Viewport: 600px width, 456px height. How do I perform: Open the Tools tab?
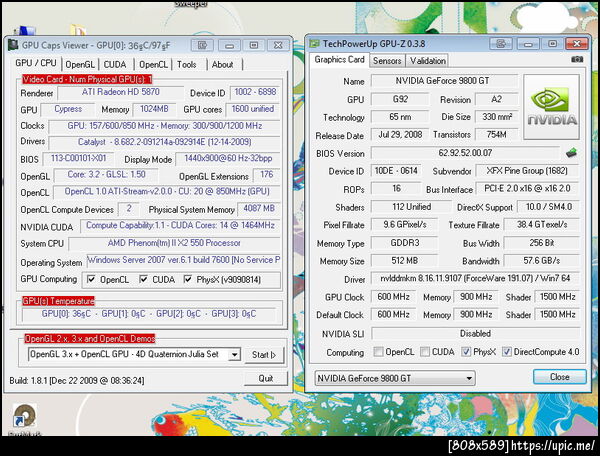tap(187, 64)
